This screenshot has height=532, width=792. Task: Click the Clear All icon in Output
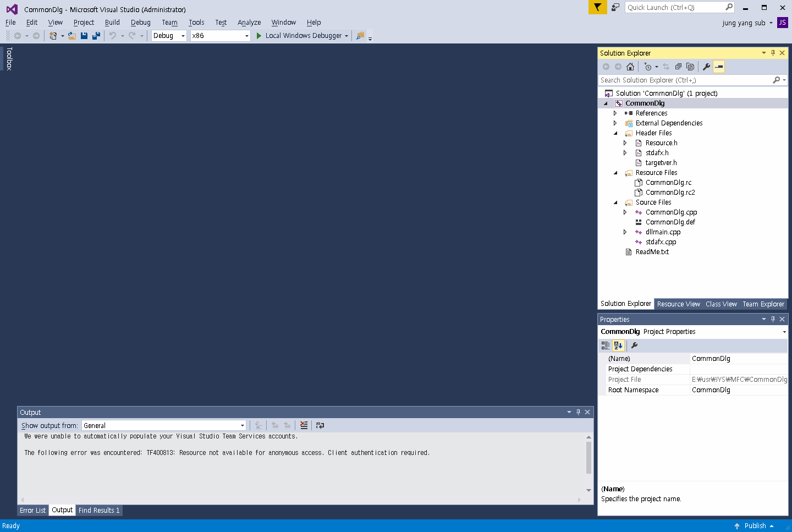pyautogui.click(x=304, y=425)
